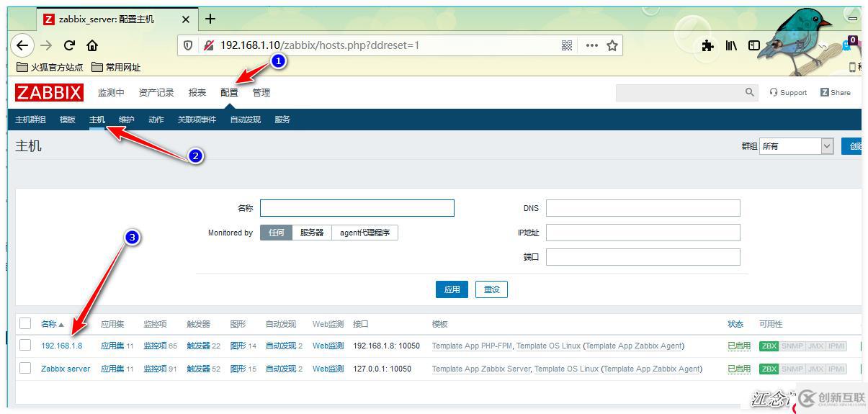Go to 动作 submenu
868x414 pixels.
pyautogui.click(x=156, y=120)
